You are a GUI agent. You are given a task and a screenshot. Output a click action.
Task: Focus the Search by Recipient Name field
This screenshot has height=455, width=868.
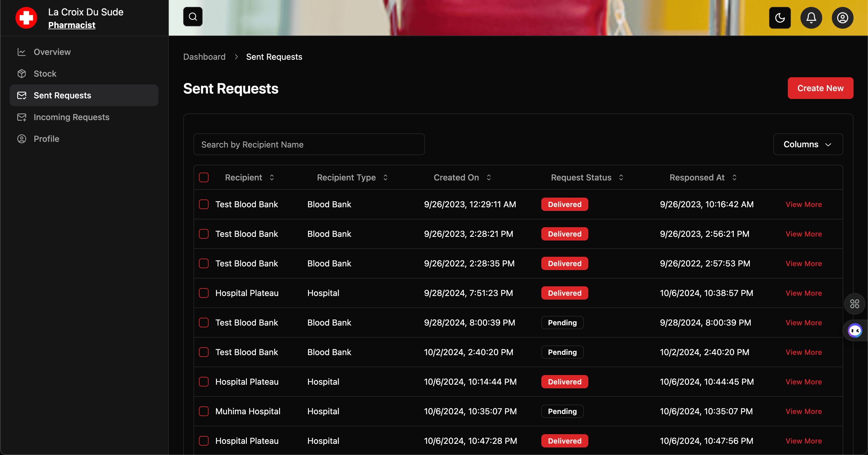point(309,144)
